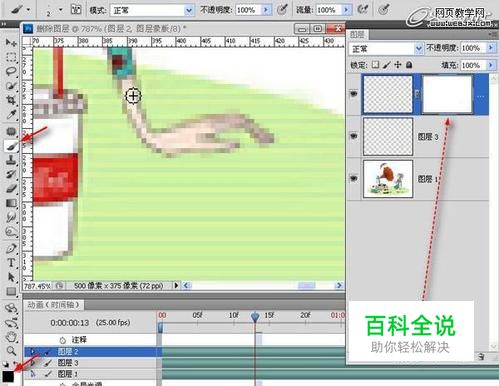Click the horizontal scrollbar right arrow

(339, 285)
